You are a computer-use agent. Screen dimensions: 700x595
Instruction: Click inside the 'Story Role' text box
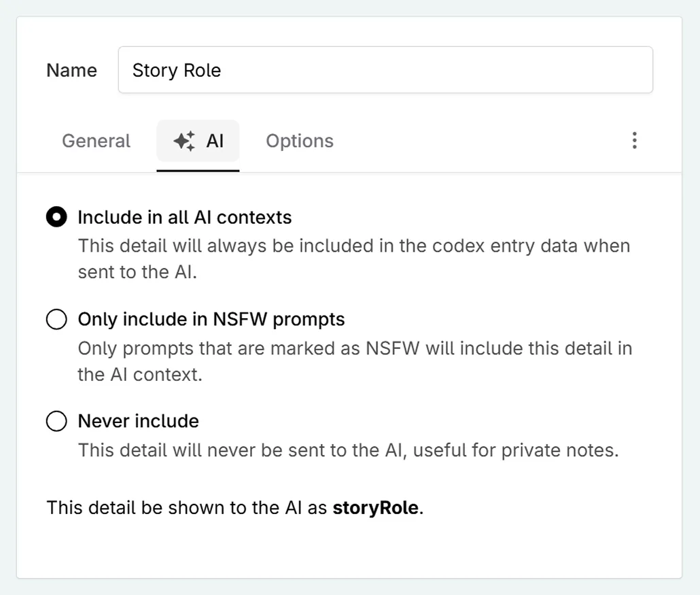point(385,69)
